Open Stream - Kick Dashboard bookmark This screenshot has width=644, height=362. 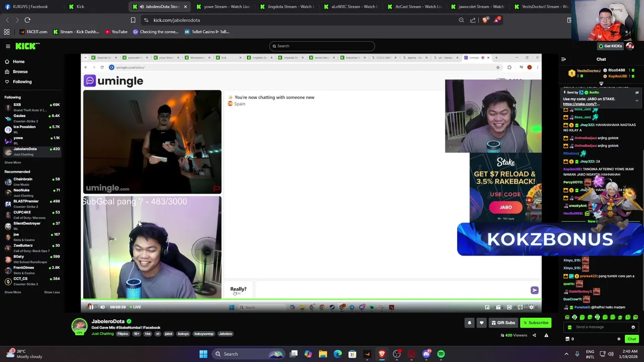pyautogui.click(x=75, y=32)
